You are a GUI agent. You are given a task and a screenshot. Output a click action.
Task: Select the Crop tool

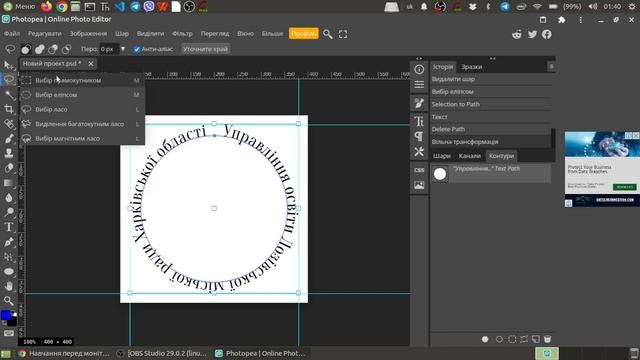(x=9, y=109)
